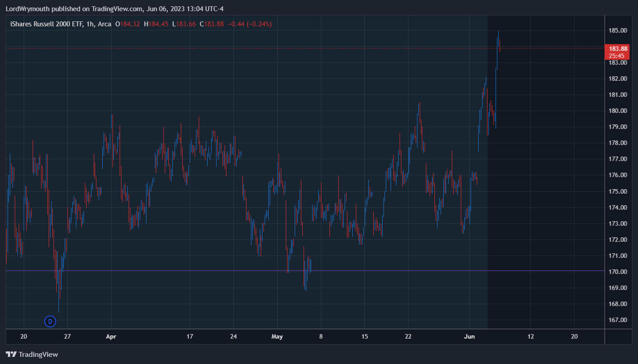The image size is (638, 364).
Task: Click the 170.00 price axis label
Action: click(x=618, y=272)
